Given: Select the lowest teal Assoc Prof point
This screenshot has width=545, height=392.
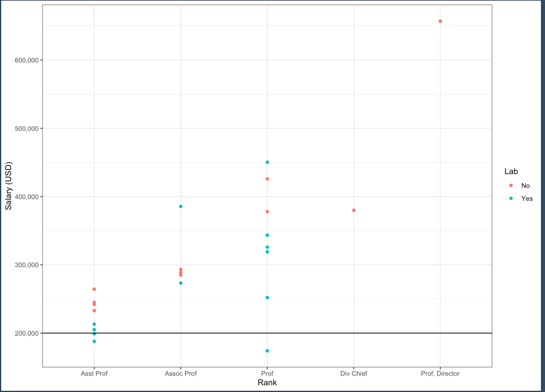Looking at the screenshot, I should pos(181,283).
